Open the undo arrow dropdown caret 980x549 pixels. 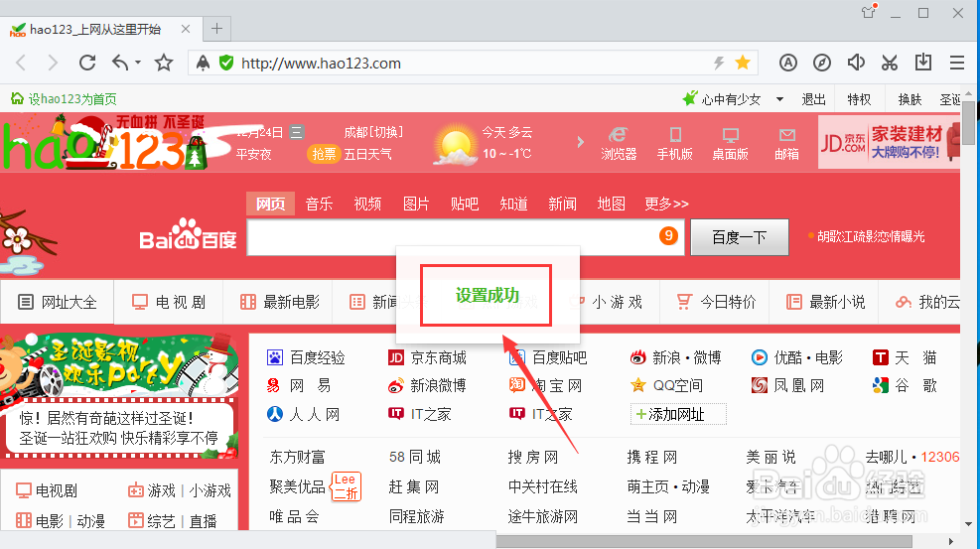137,63
